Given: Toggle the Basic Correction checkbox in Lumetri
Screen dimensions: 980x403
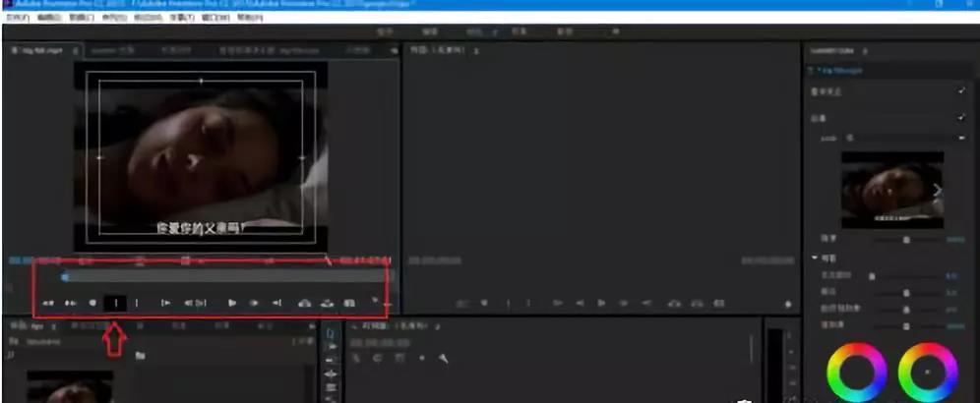Looking at the screenshot, I should coord(961,91).
